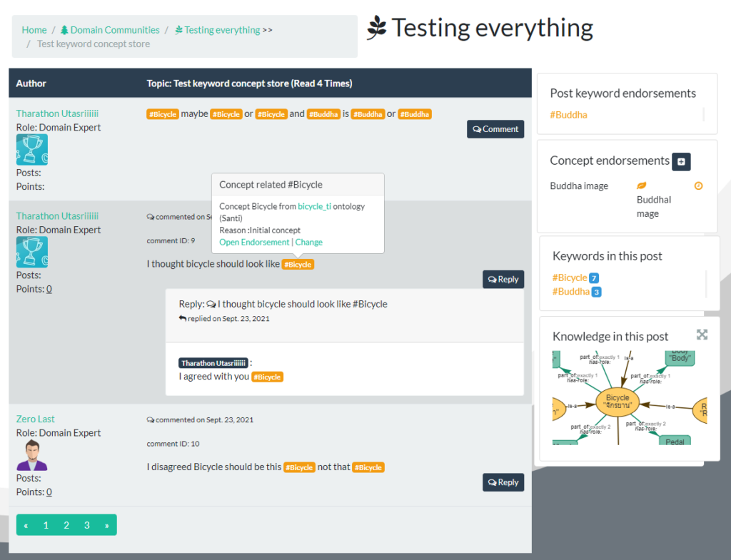Jump to page 3 in the pagination
This screenshot has height=560, width=731.
coord(87,525)
